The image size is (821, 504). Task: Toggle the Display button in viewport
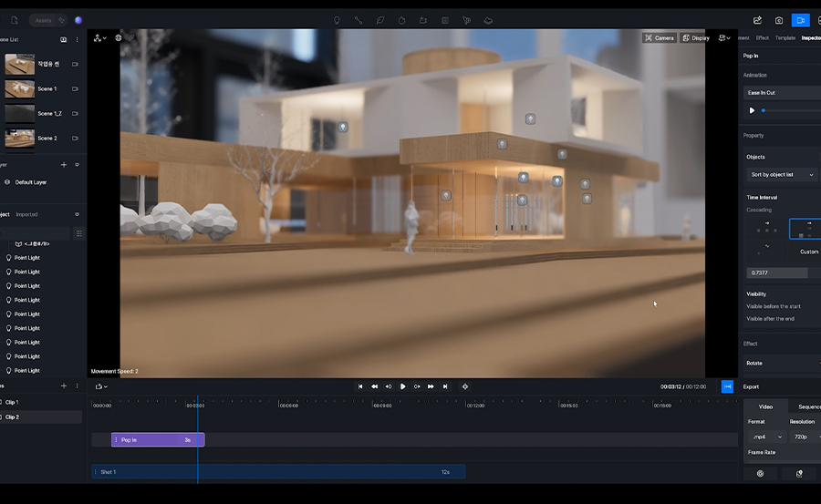(x=695, y=38)
